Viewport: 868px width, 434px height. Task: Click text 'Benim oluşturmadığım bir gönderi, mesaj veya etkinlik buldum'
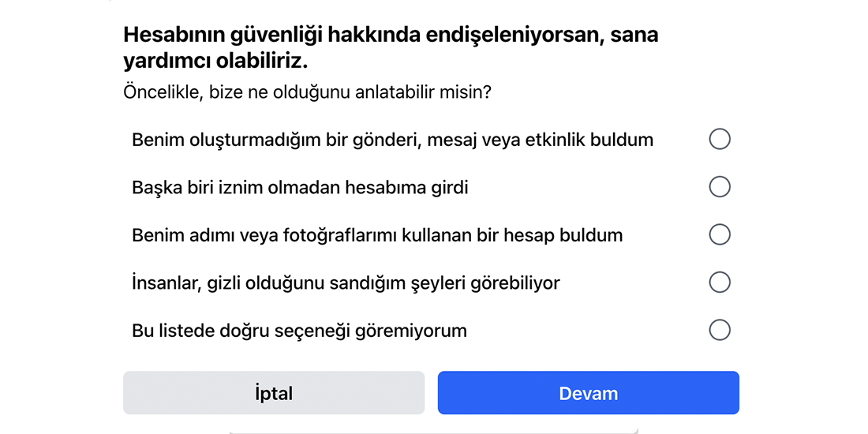coord(392,140)
